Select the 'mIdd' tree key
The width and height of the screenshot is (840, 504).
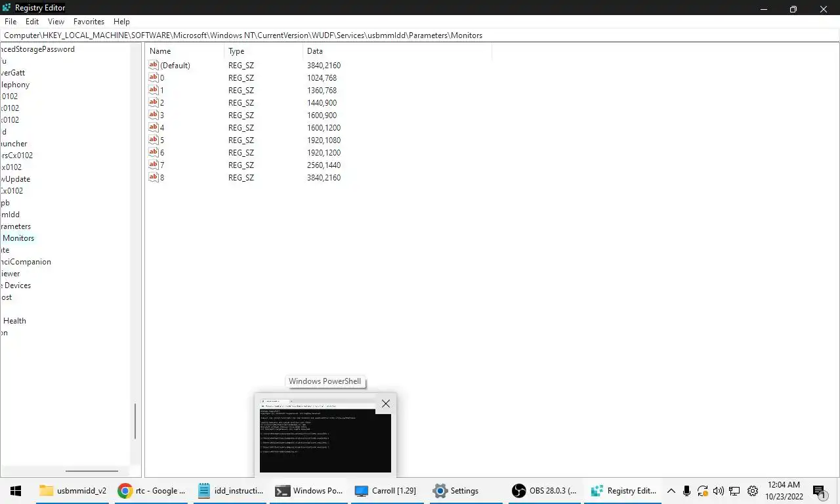tap(10, 215)
